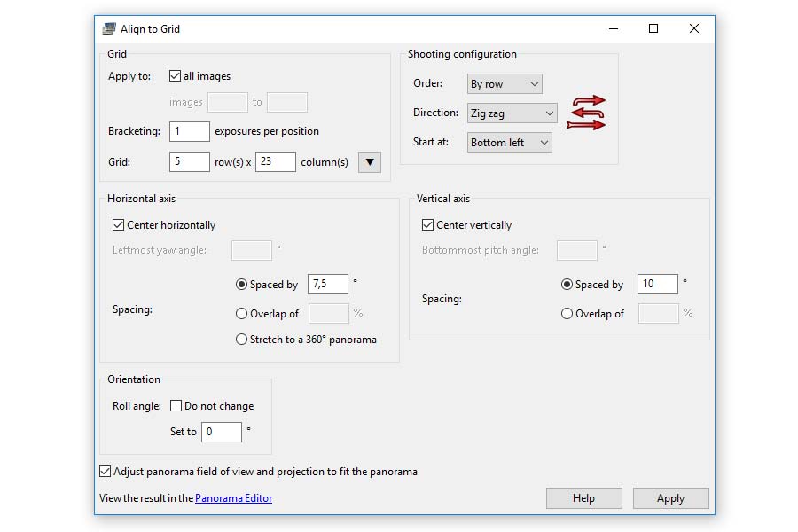Click the Apply button
798x532 pixels.
[671, 498]
